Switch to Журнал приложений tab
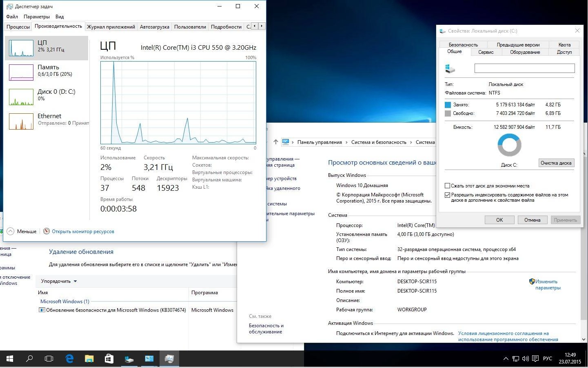The height and width of the screenshot is (368, 588). click(x=111, y=26)
